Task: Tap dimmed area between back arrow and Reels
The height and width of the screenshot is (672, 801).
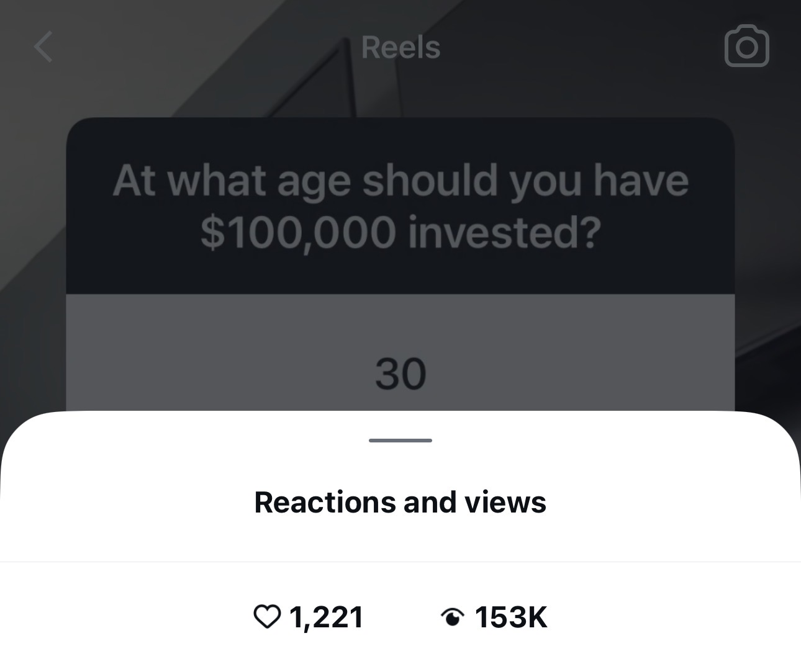Action: tap(199, 48)
